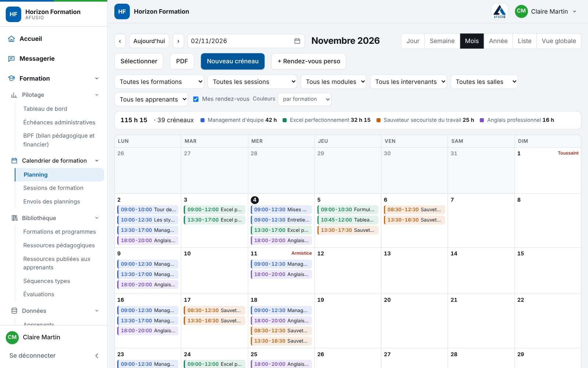
Task: Open Toutes les formations dropdown
Action: coord(159,82)
